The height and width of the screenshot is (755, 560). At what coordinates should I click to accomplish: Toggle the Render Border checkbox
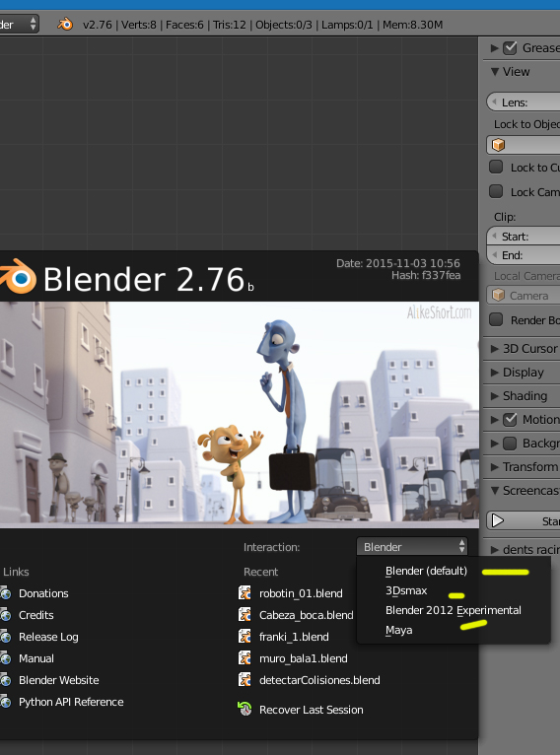(496, 319)
